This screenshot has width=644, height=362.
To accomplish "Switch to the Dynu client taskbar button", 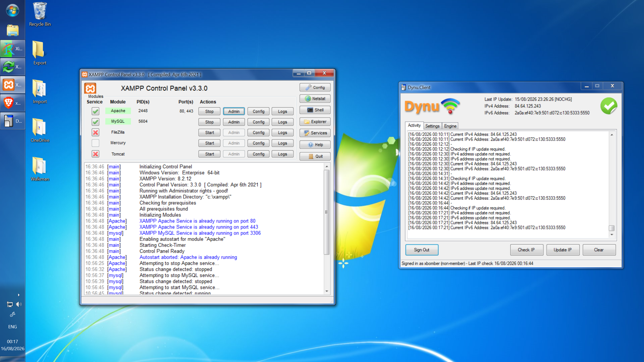I will click(x=13, y=121).
